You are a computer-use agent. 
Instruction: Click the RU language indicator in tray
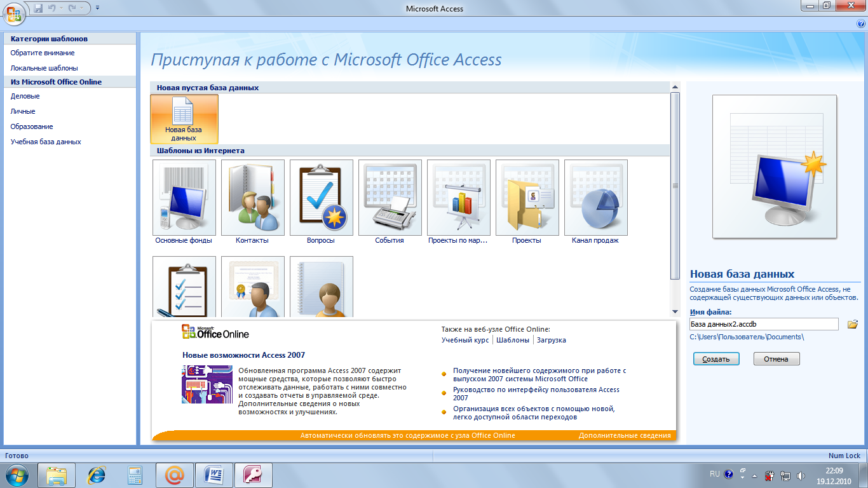tap(715, 474)
